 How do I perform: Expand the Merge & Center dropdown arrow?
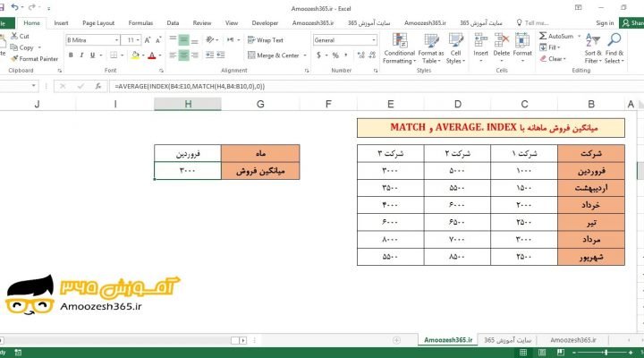[x=305, y=55]
